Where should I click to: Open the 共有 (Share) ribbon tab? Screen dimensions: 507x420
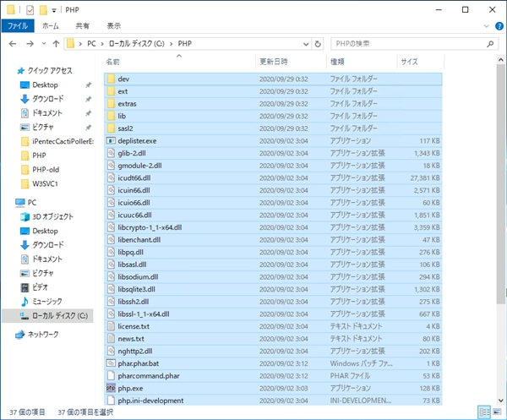(82, 26)
